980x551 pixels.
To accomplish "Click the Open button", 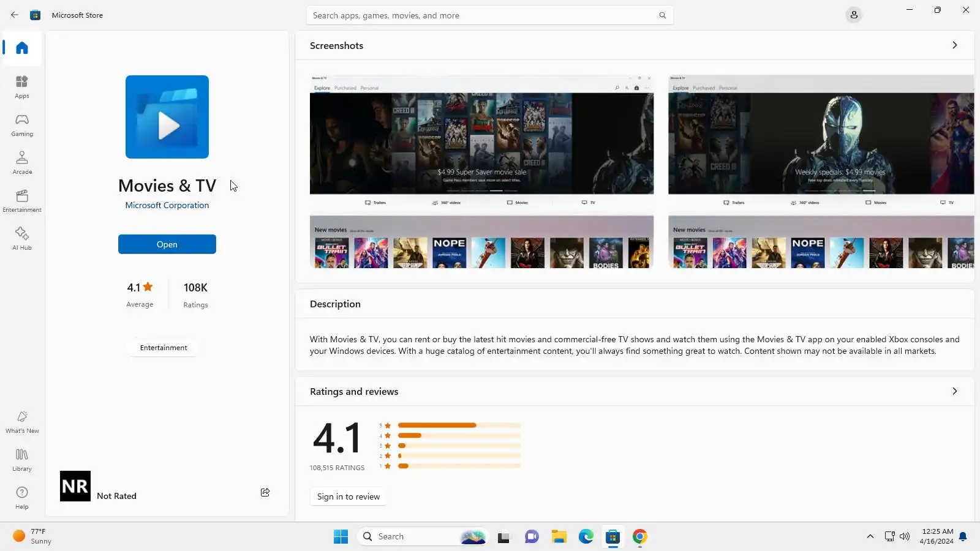I will point(167,244).
